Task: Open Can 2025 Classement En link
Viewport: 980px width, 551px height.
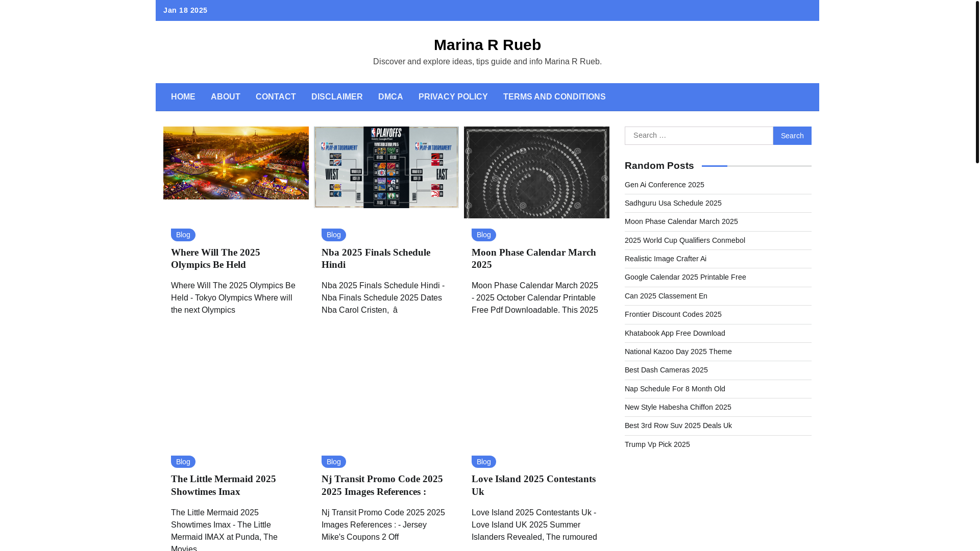Action: [666, 296]
